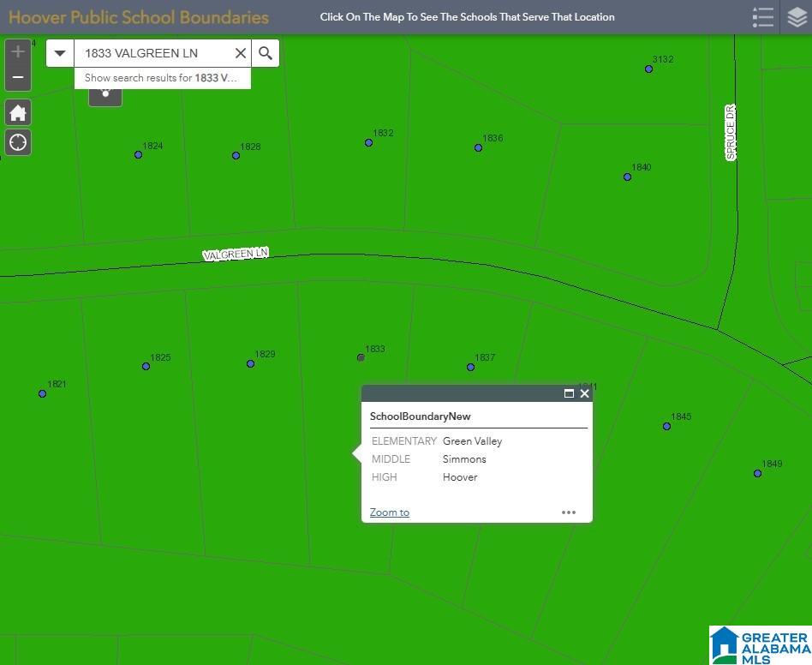Click the SPRUCE DR street label
The image size is (812, 665).
(x=731, y=132)
